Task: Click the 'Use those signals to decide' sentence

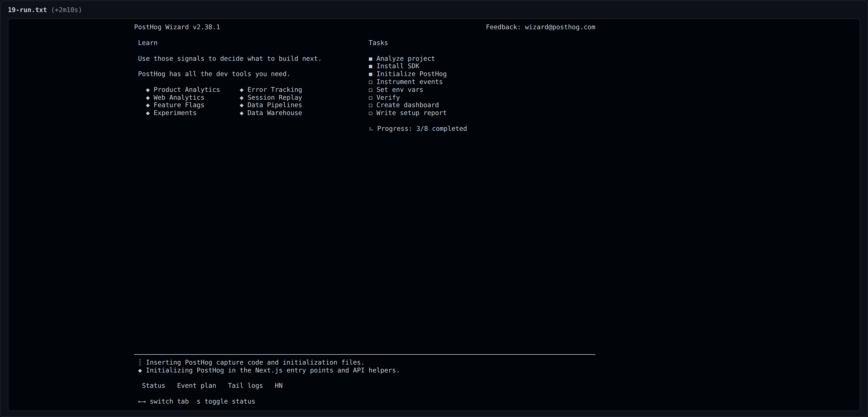Action: pos(230,59)
